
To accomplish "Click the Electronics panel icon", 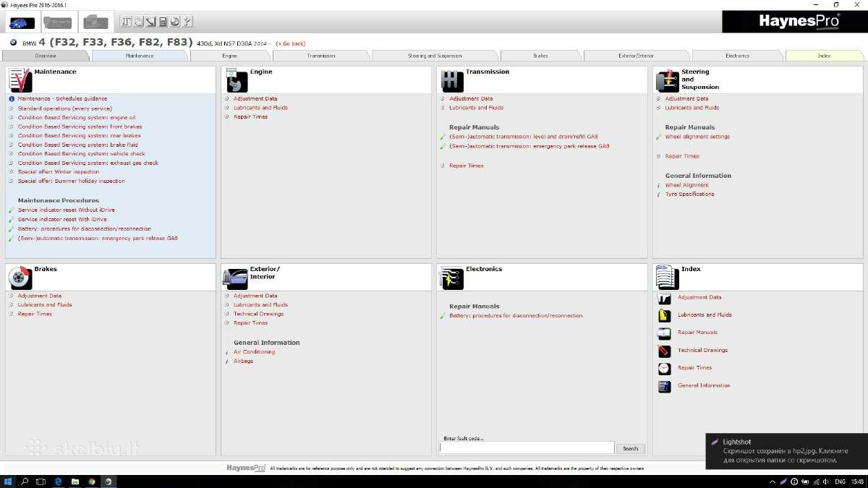I will click(x=452, y=277).
